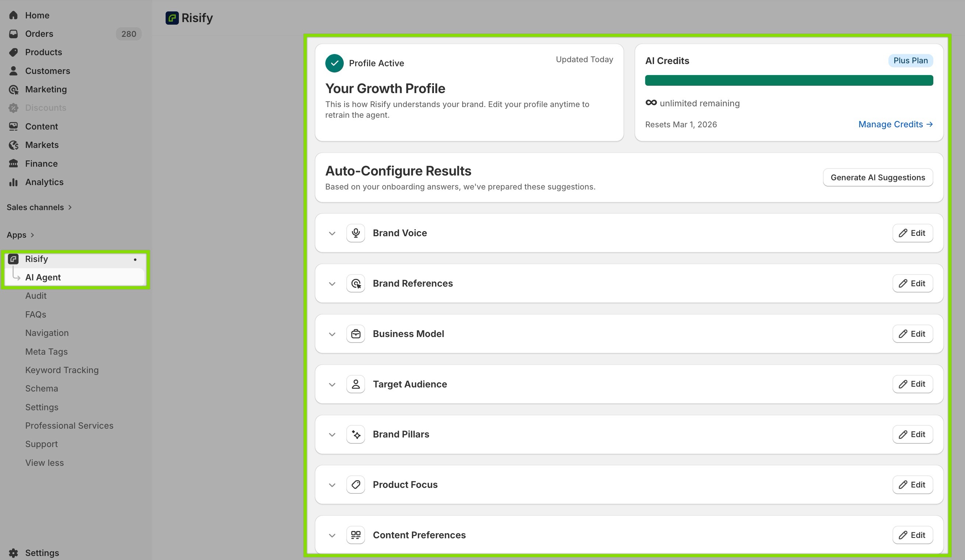Viewport: 965px width, 560px height.
Task: Click the Settings gear icon at bottom
Action: pos(13,553)
